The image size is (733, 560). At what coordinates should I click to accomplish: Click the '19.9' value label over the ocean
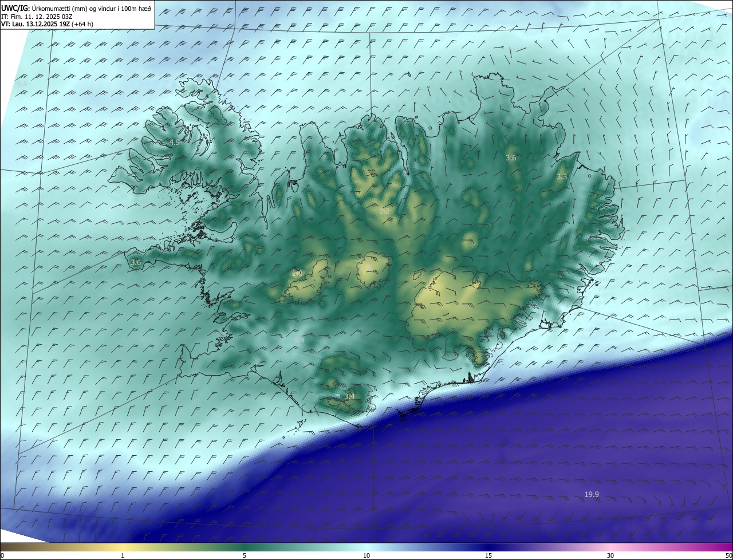point(592,494)
